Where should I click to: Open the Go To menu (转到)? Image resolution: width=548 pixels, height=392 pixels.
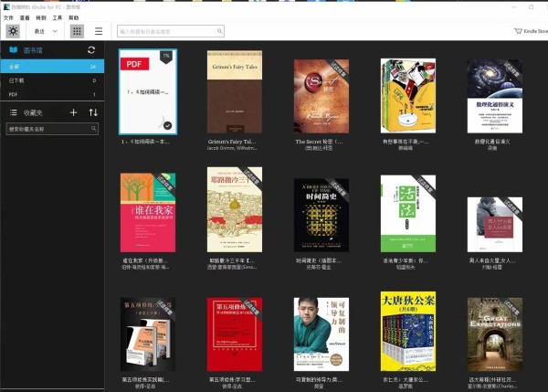[x=41, y=18]
